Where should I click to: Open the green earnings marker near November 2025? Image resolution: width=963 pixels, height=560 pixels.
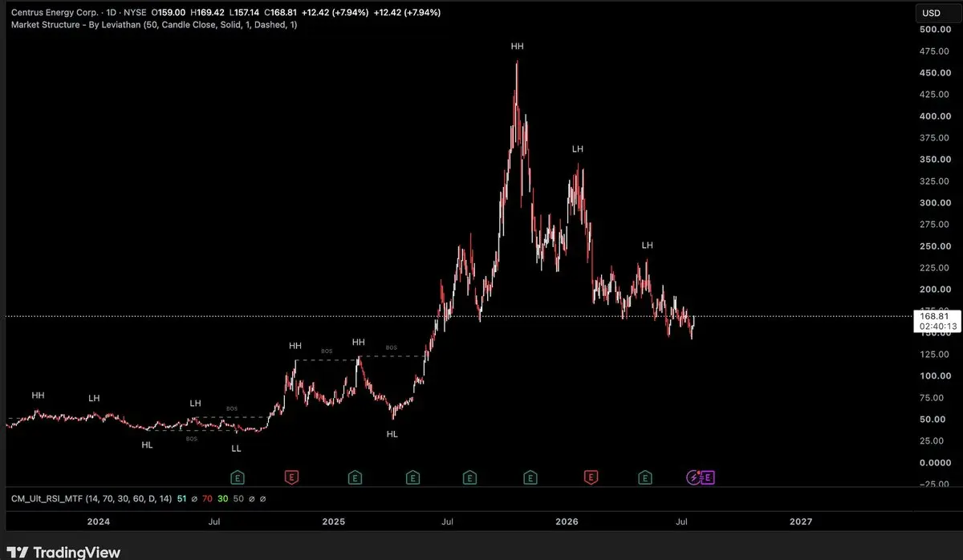point(530,478)
